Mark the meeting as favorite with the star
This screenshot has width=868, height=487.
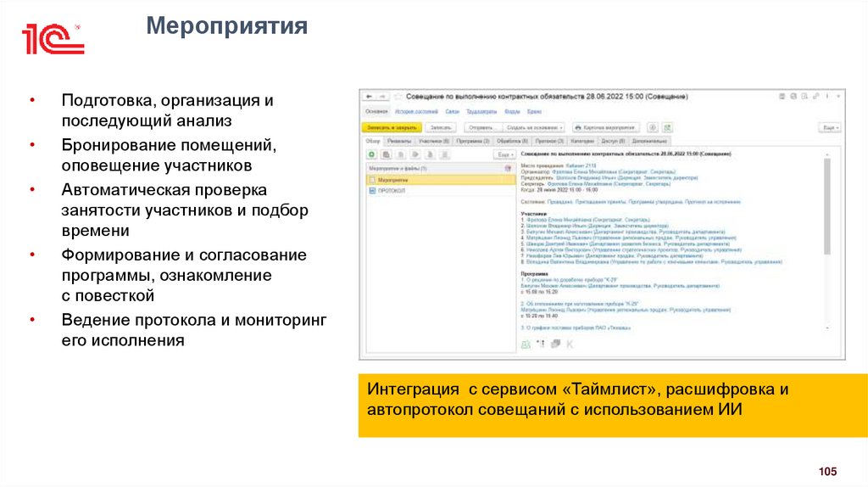tap(398, 97)
